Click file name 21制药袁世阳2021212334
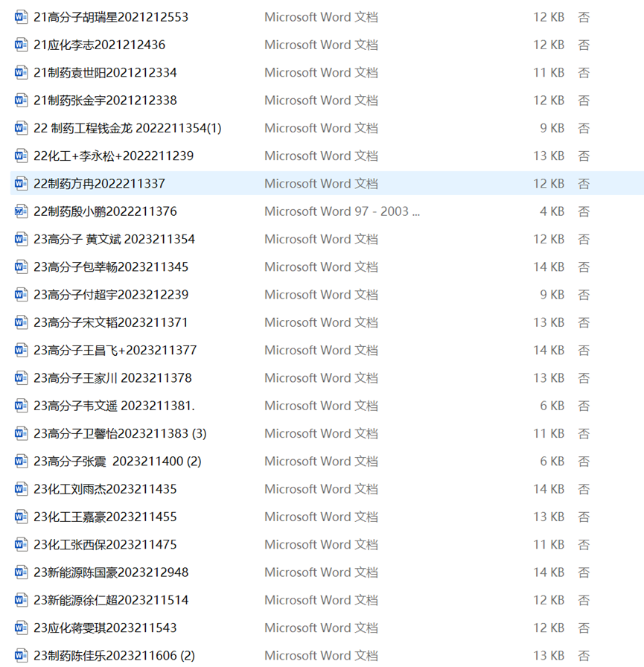This screenshot has width=644, height=667. (x=105, y=72)
